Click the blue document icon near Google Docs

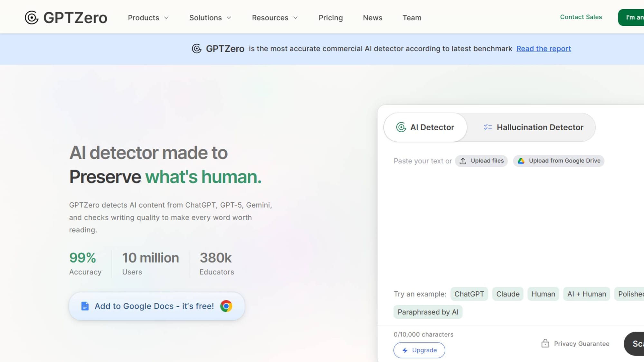click(84, 306)
